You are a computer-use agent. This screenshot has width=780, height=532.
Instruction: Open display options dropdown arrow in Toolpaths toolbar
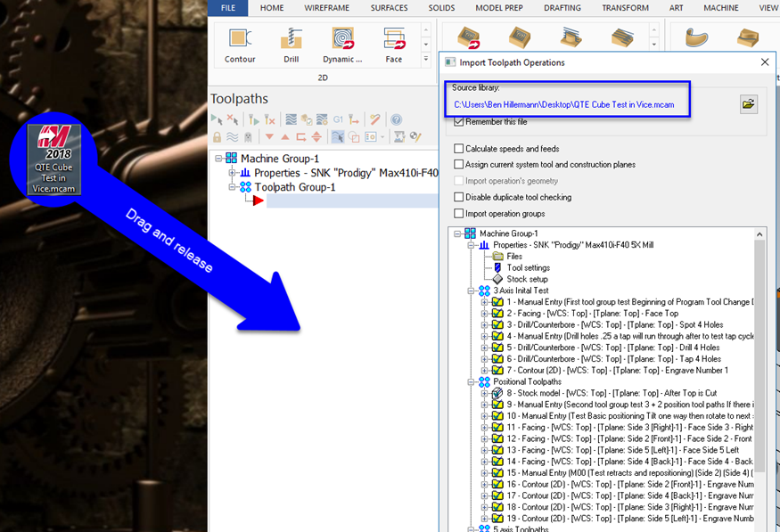coord(382,136)
